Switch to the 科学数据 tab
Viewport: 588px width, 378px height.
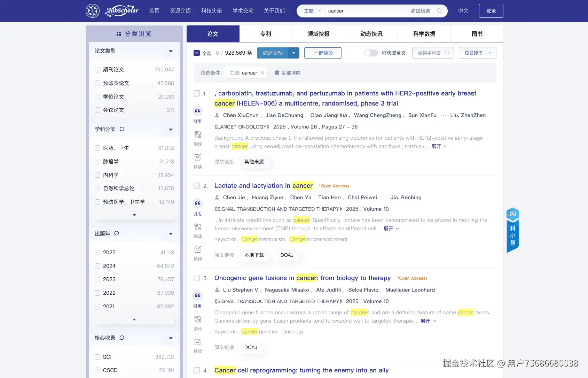pos(424,34)
